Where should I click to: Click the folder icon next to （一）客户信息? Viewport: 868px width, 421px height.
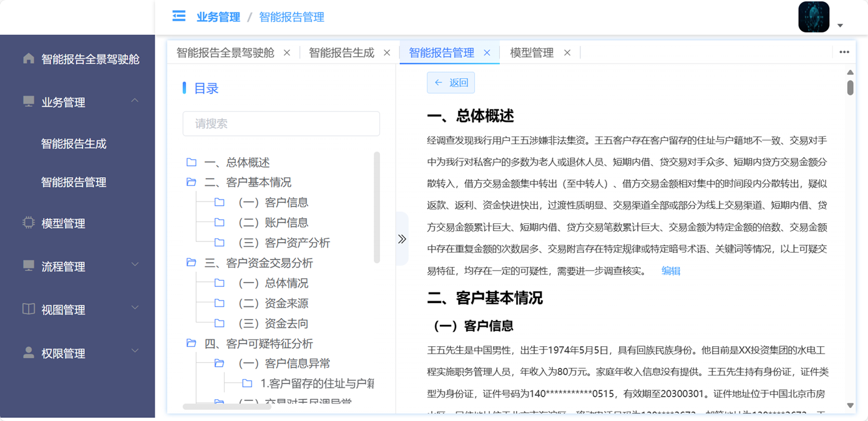[x=220, y=202]
